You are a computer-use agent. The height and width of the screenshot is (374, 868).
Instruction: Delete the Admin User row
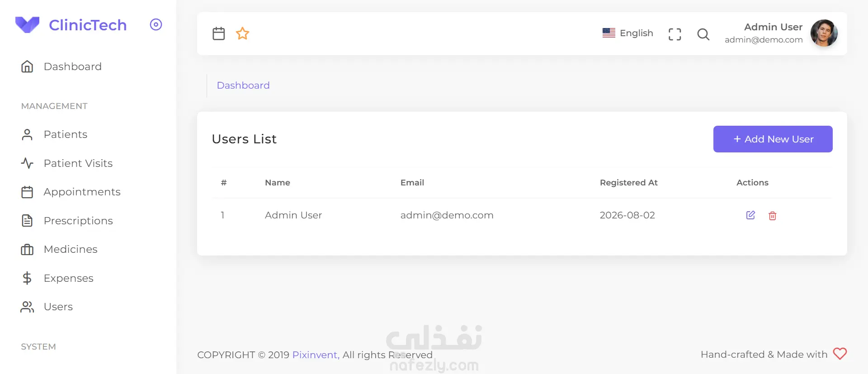click(773, 216)
